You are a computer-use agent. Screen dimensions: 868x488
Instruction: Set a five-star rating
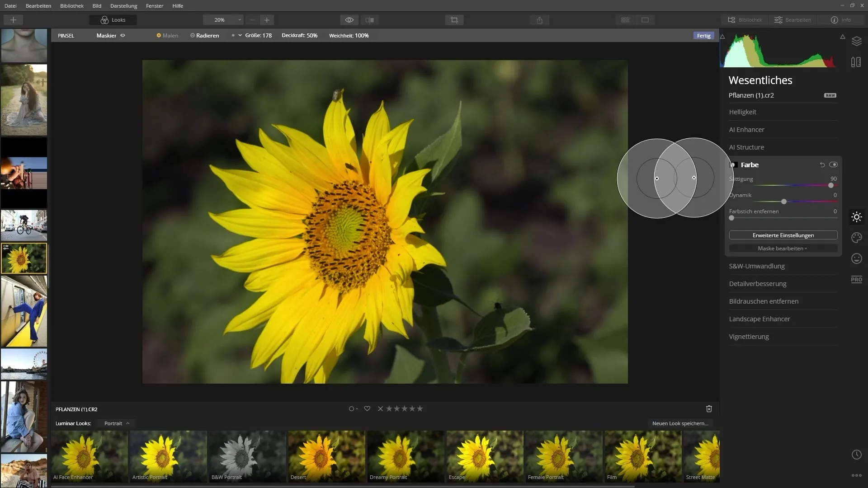point(420,409)
